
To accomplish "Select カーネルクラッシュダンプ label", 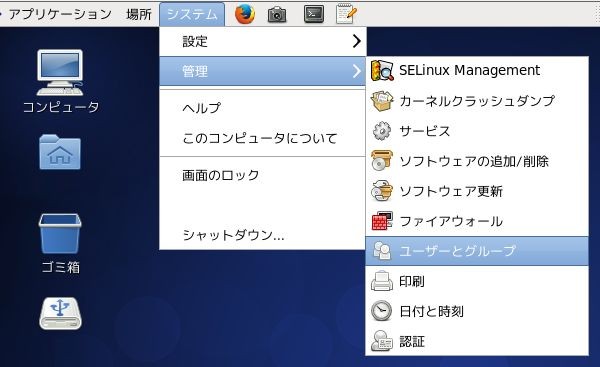I will tap(477, 101).
